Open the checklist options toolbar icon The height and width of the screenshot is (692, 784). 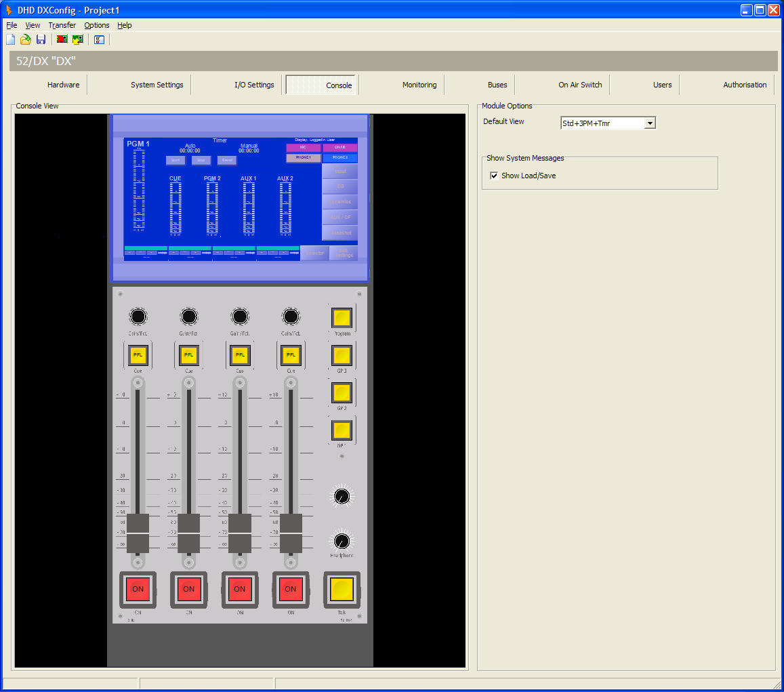coord(99,39)
